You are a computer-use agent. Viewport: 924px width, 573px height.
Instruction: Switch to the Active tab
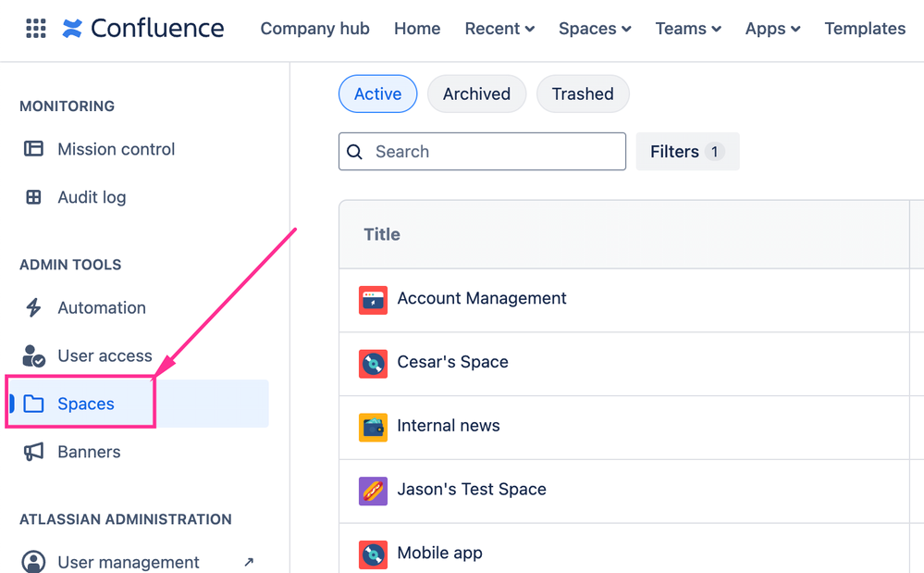click(x=377, y=93)
